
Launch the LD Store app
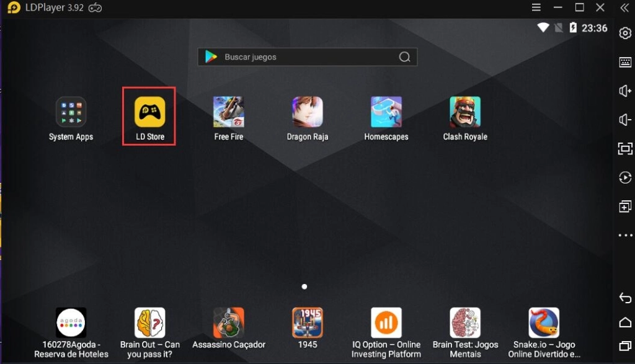[150, 112]
